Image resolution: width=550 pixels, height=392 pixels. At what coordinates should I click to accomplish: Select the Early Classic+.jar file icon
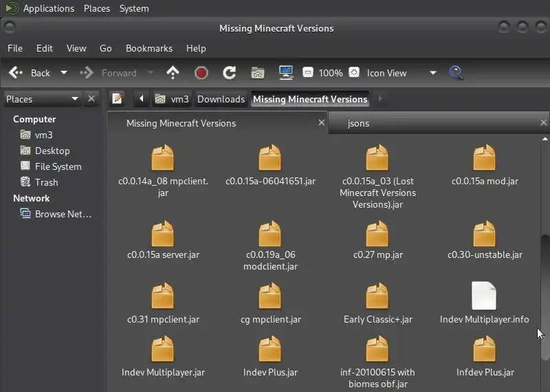(x=377, y=296)
